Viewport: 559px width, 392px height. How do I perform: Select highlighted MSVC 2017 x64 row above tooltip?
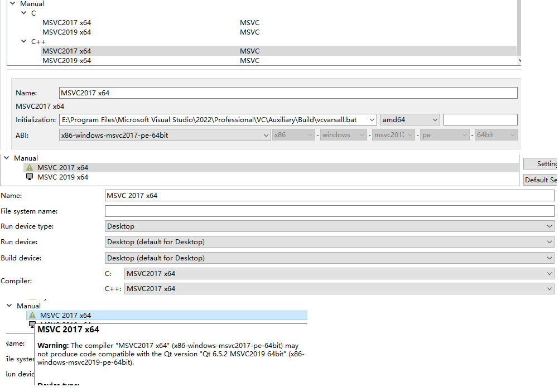click(167, 316)
